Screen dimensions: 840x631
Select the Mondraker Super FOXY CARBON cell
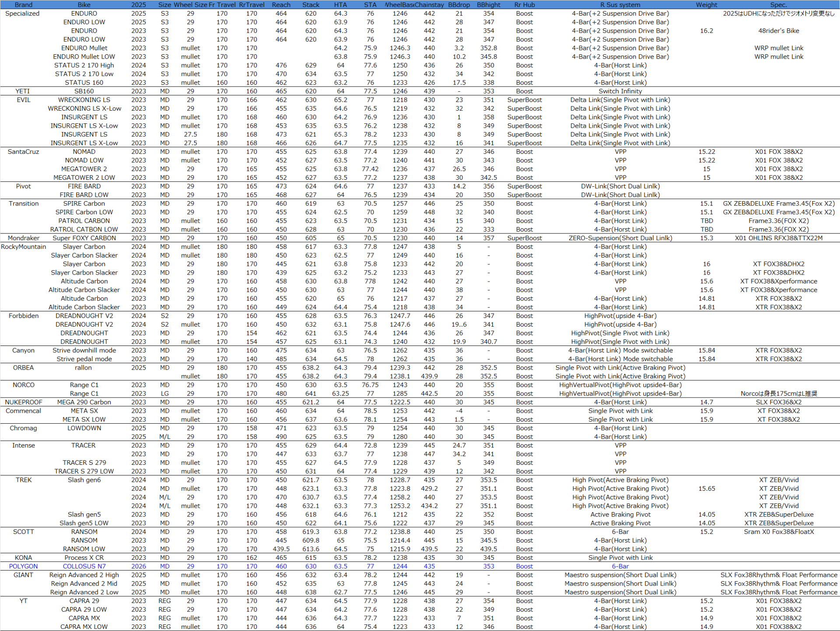[84, 238]
